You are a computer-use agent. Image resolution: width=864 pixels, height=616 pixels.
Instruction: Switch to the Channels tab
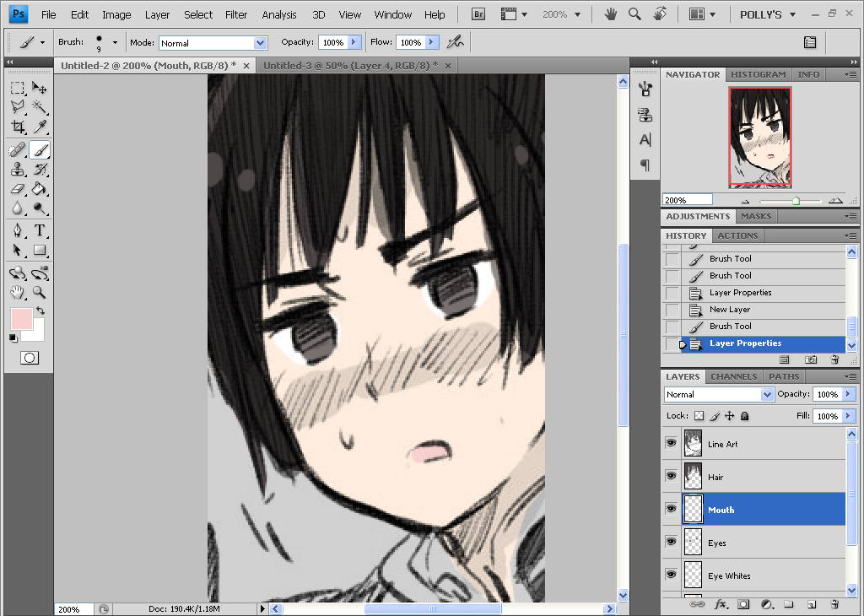click(733, 377)
